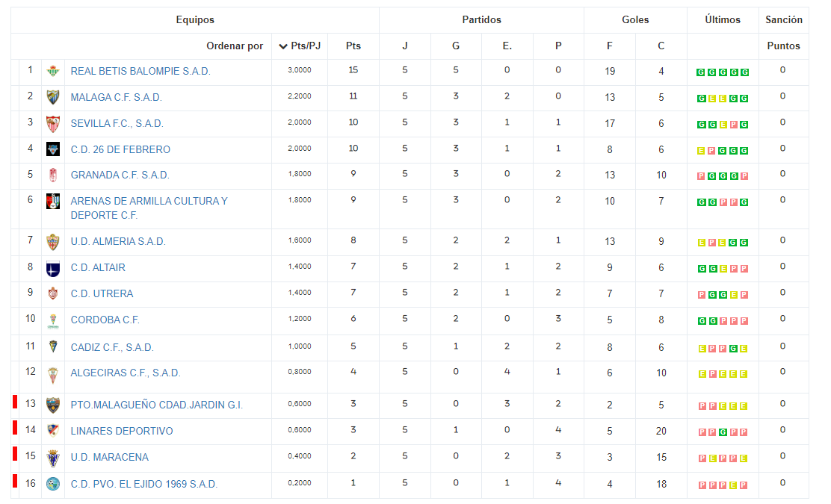The width and height of the screenshot is (831, 504).
Task: Open the C.D. ALTAIR team link
Action: tap(98, 267)
